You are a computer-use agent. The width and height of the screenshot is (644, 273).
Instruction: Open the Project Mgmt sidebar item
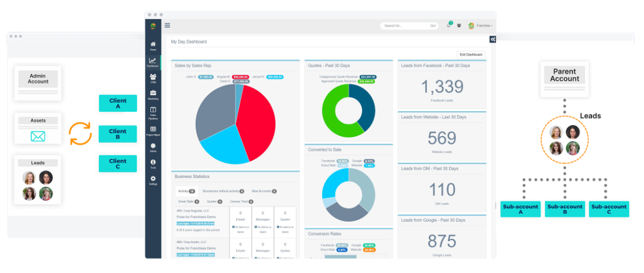pyautogui.click(x=153, y=130)
